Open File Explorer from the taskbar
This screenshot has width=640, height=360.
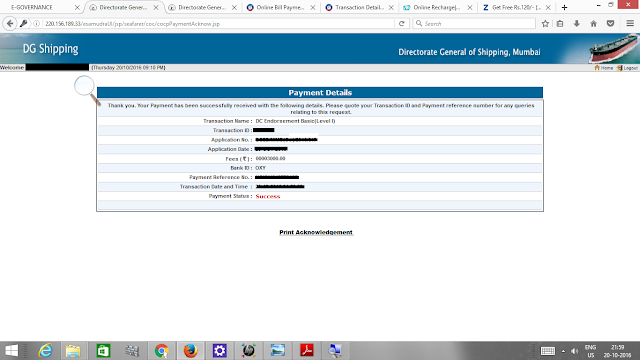pyautogui.click(x=73, y=351)
